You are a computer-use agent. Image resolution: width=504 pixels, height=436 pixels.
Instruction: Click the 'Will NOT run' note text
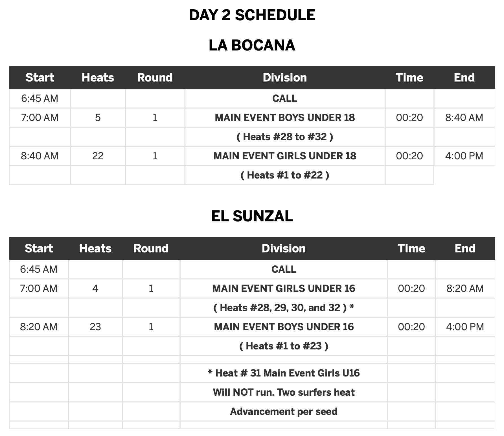click(284, 392)
